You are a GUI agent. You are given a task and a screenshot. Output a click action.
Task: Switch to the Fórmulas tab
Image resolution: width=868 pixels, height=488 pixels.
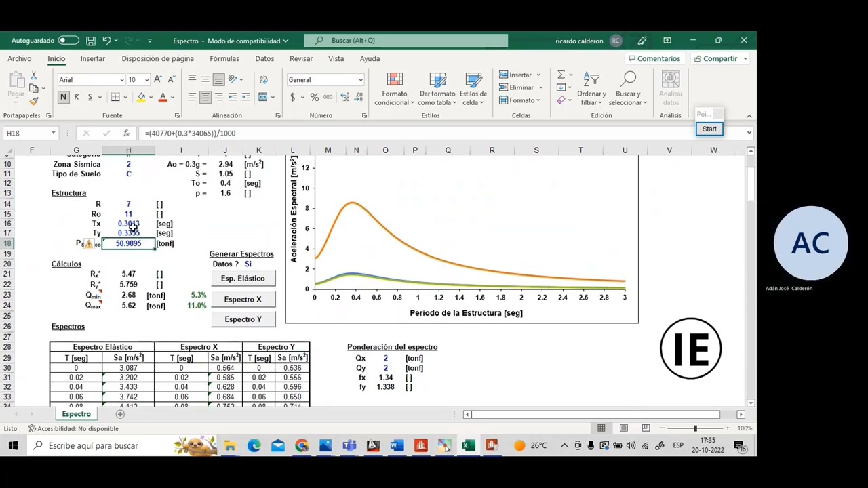coord(224,59)
